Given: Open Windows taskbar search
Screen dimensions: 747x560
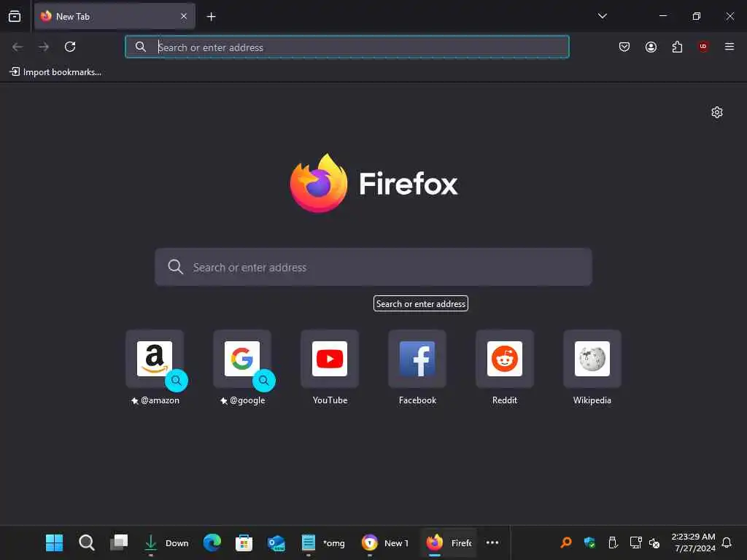Looking at the screenshot, I should click(86, 542).
